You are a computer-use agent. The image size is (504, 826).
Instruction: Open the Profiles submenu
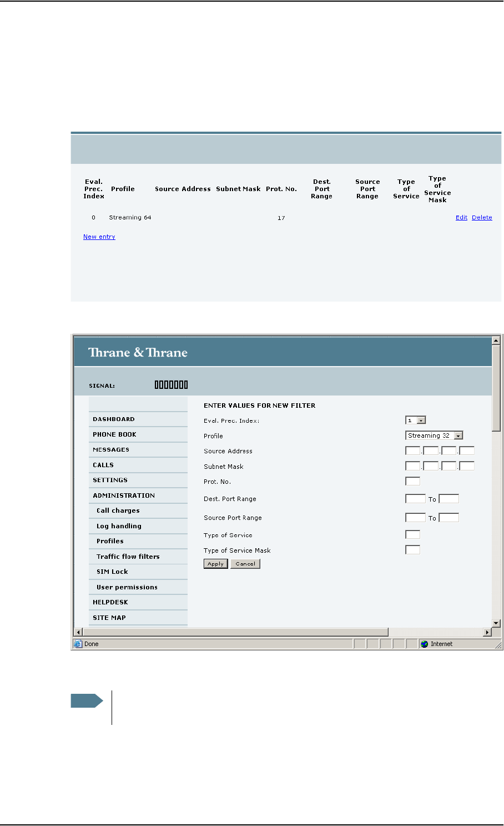click(138, 541)
